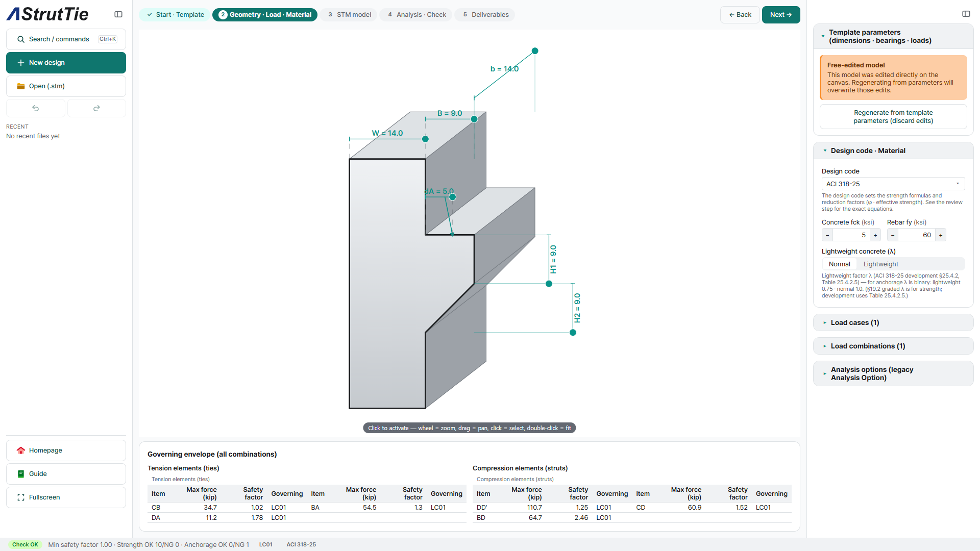Click the redo arrow button
This screenshot has height=551, width=980.
pyautogui.click(x=96, y=108)
